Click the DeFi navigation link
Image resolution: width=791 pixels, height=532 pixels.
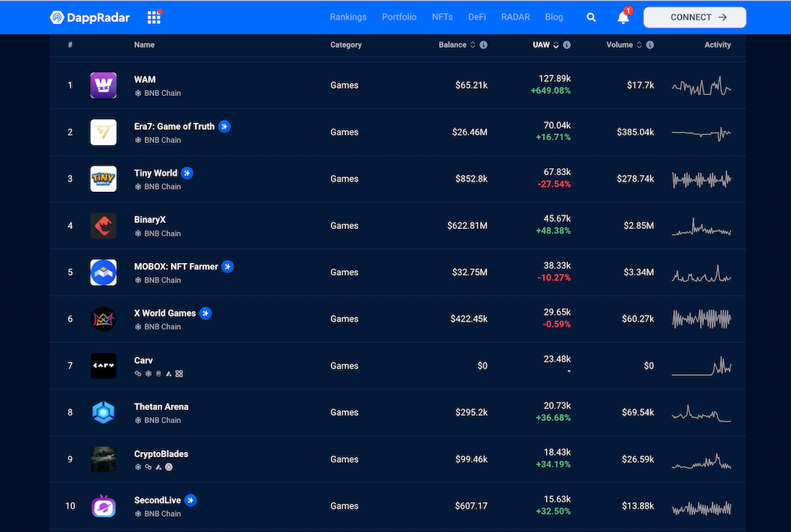476,17
